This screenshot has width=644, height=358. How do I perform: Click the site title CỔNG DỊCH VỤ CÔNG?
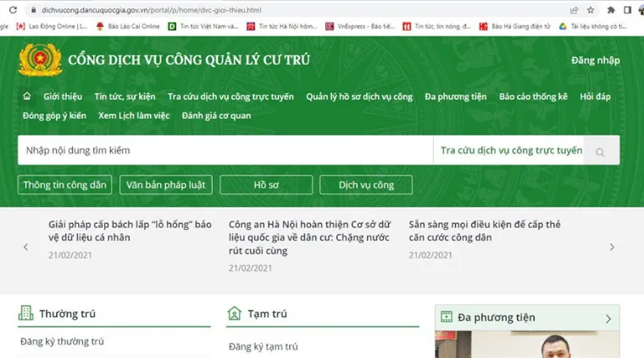point(189,60)
